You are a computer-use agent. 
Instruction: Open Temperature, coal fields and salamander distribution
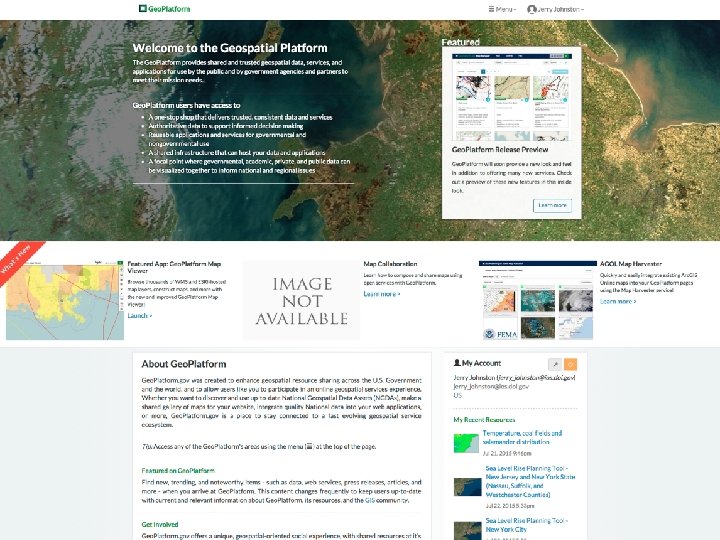522,437
